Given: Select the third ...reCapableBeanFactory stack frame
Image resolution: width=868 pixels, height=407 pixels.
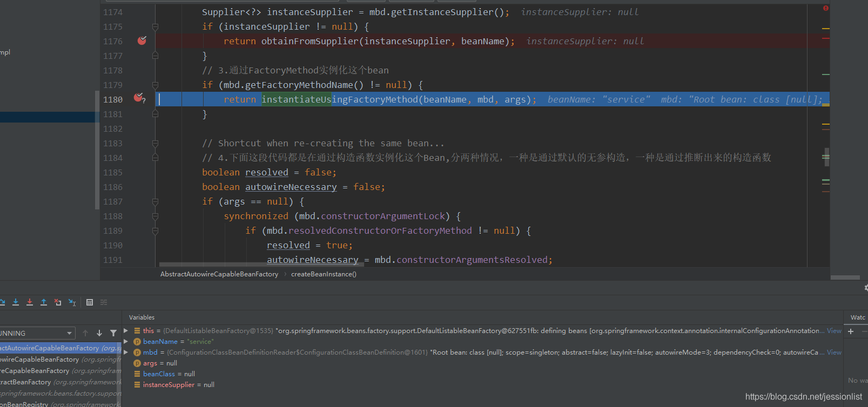Looking at the screenshot, I should pyautogui.click(x=60, y=371).
